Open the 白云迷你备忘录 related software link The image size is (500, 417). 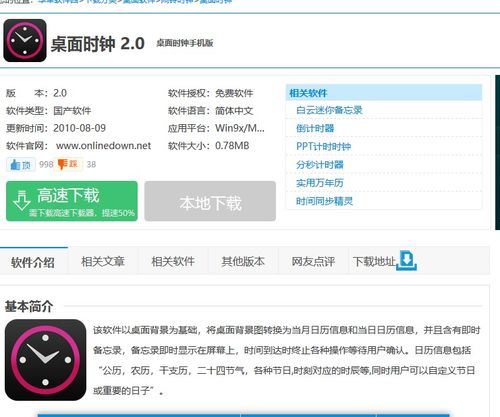(x=329, y=110)
